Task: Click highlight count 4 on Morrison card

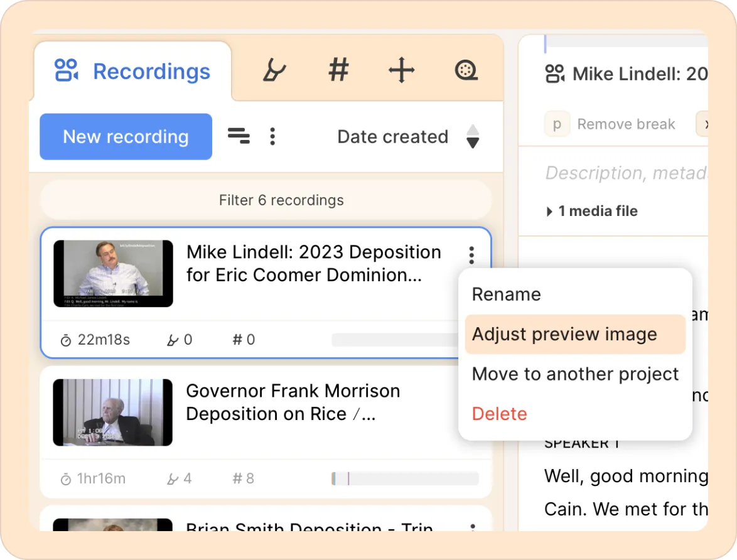Action: [x=180, y=478]
